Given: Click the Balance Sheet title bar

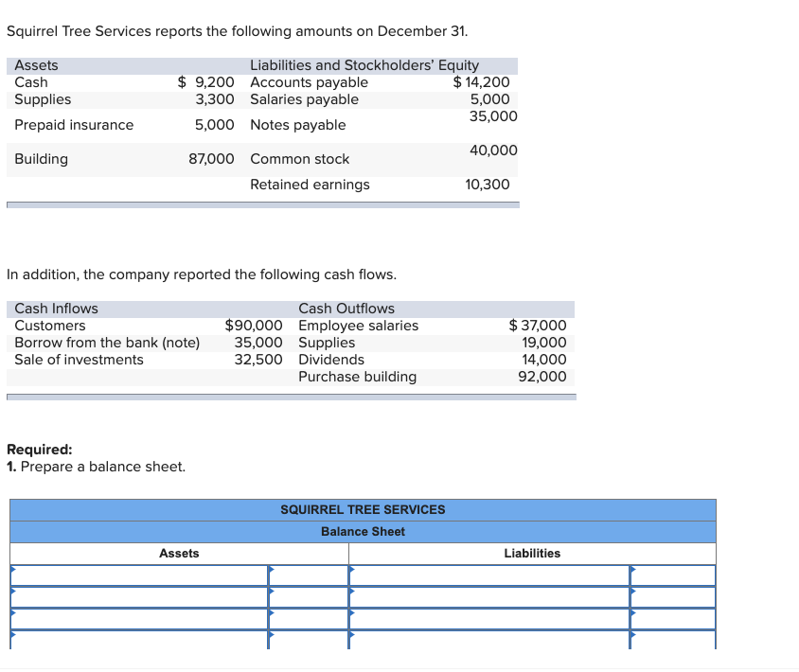Looking at the screenshot, I should (363, 531).
